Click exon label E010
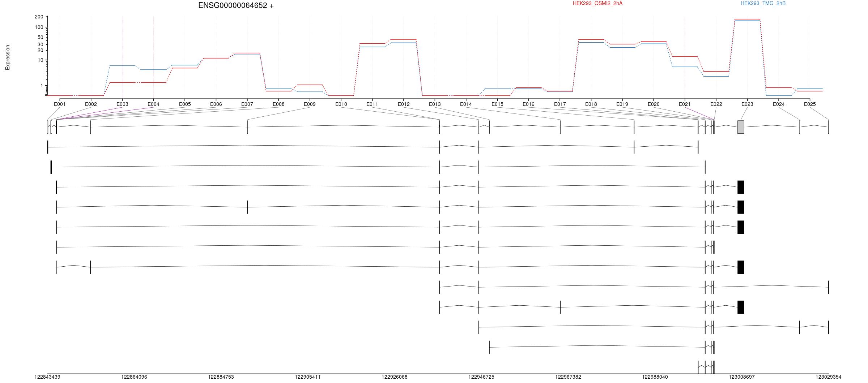 (341, 104)
